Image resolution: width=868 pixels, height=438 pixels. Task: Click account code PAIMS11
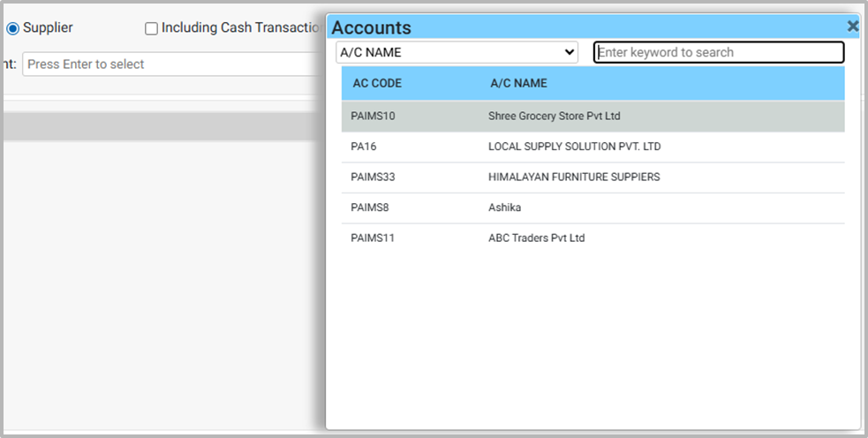click(373, 238)
